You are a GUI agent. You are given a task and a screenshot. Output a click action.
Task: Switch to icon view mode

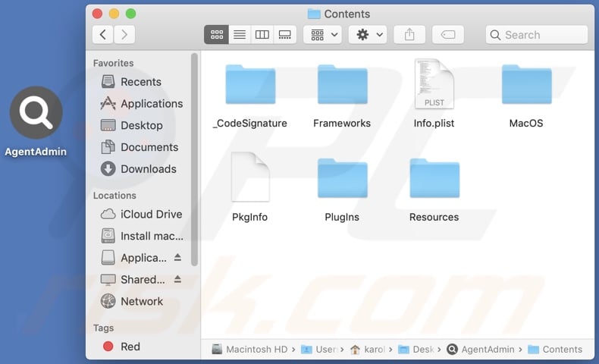(217, 35)
